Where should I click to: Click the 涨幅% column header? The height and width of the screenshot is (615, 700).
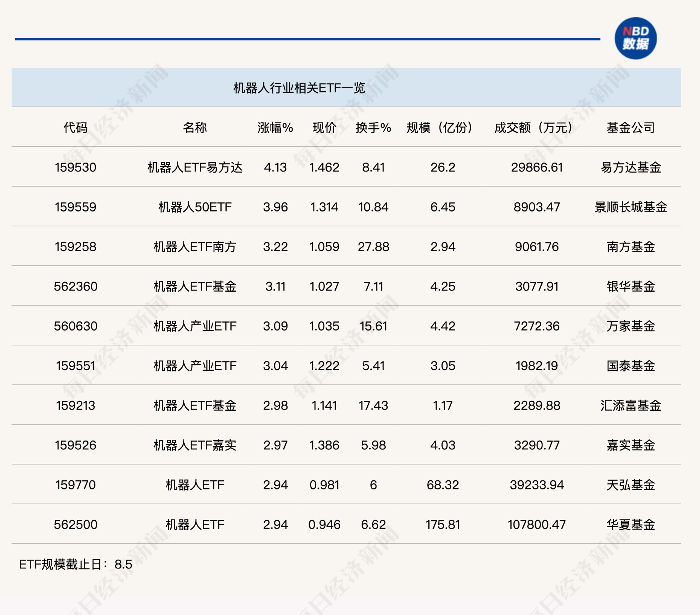[x=275, y=128]
